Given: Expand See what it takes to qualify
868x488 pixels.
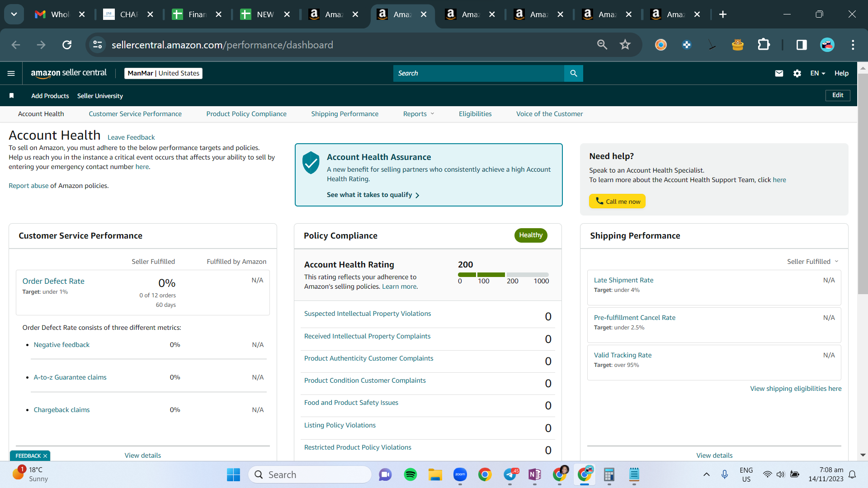Looking at the screenshot, I should pyautogui.click(x=373, y=195).
